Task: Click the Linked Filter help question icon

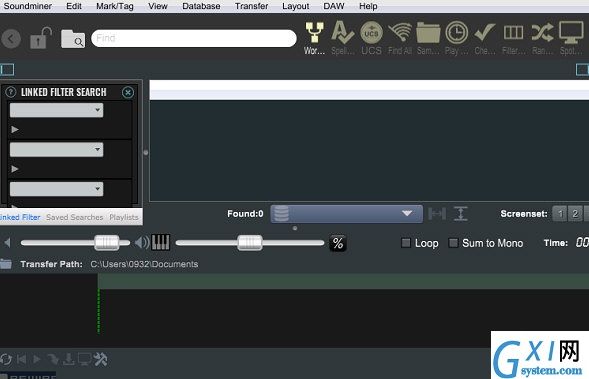Action: click(x=11, y=92)
